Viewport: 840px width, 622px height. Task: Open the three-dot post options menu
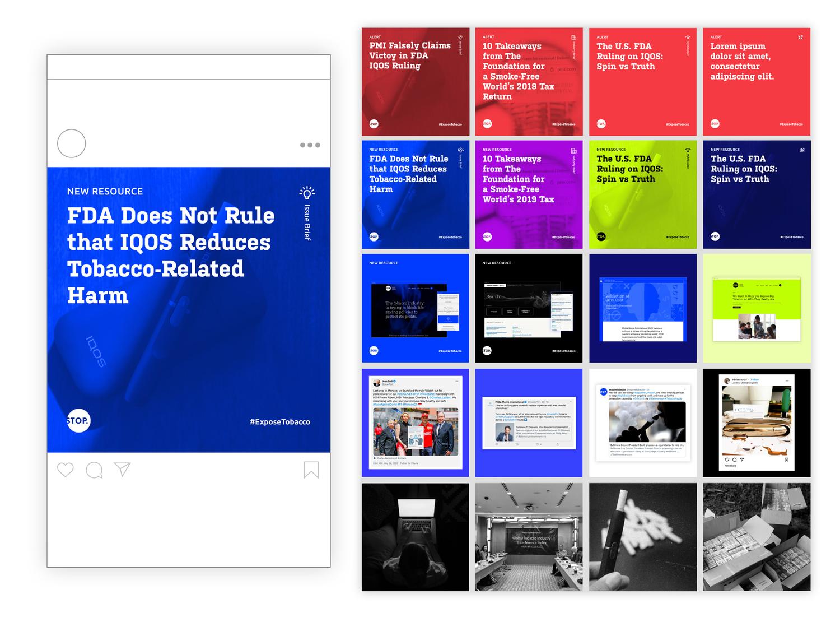(x=310, y=145)
